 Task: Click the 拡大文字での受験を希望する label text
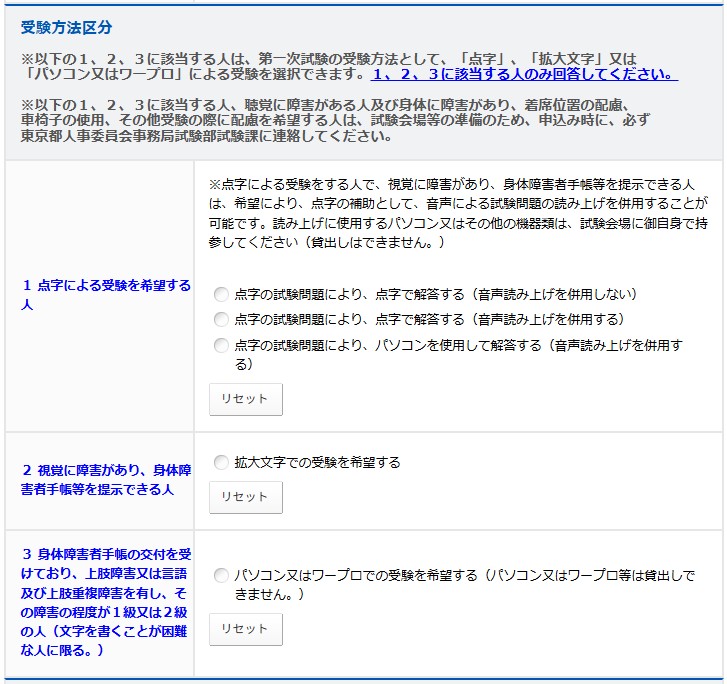coord(317,463)
